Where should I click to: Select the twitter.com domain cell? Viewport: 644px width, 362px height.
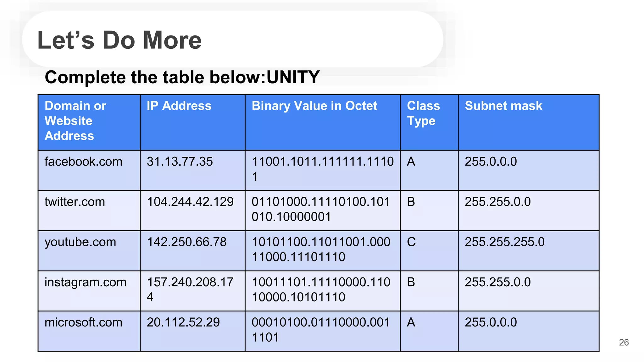pos(75,202)
